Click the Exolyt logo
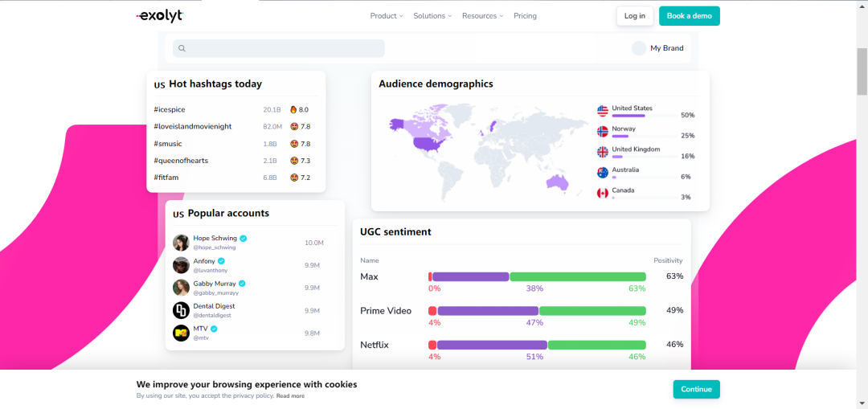The height and width of the screenshot is (409, 868). (159, 15)
